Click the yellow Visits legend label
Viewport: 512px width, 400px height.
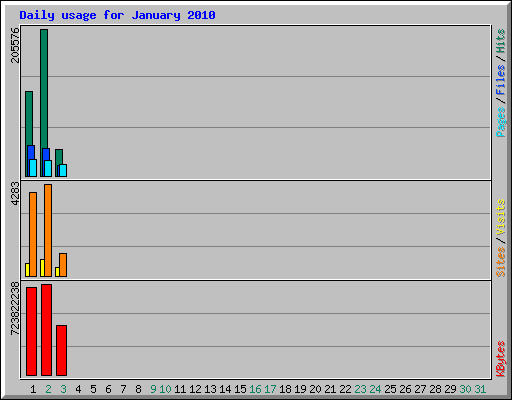click(500, 217)
